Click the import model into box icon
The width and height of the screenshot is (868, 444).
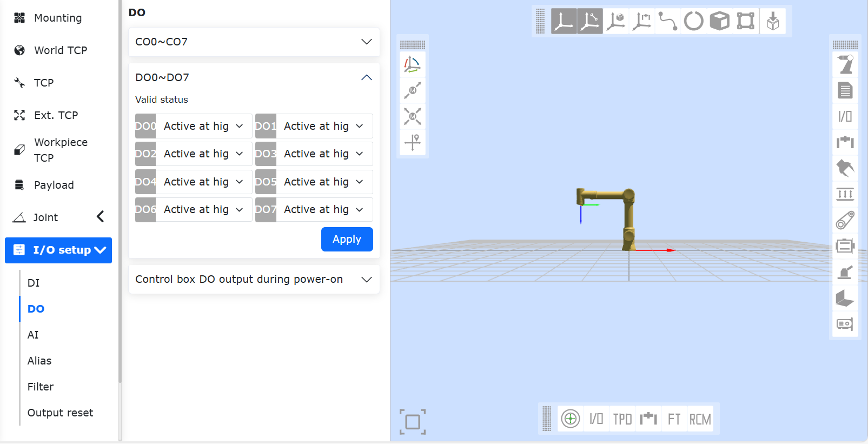click(x=773, y=21)
